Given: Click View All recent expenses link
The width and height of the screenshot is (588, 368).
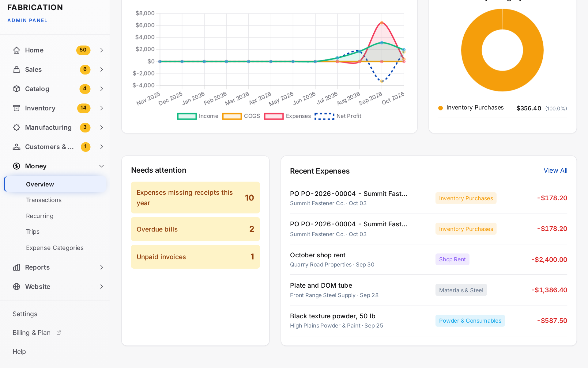Looking at the screenshot, I should coord(555,171).
